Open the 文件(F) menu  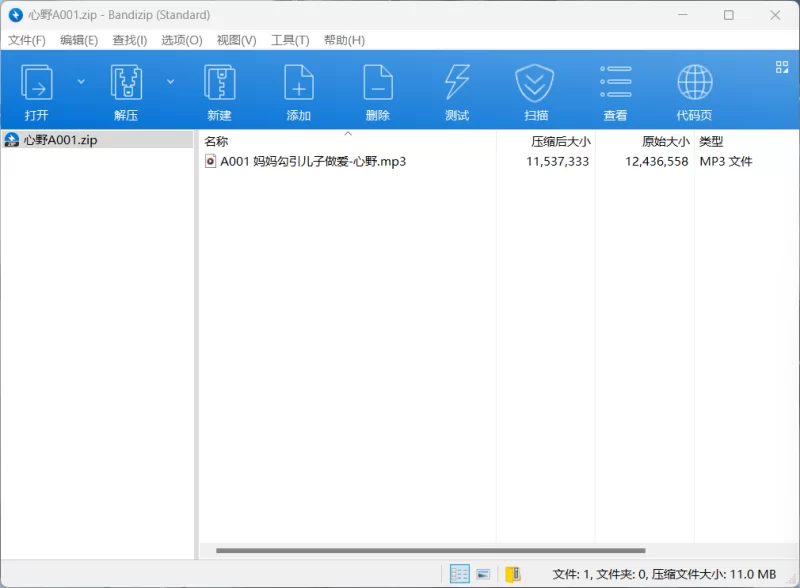point(27,40)
